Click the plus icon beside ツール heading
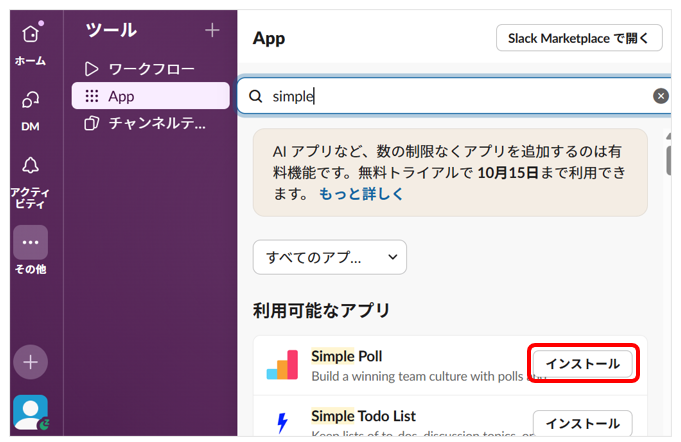 (x=212, y=30)
